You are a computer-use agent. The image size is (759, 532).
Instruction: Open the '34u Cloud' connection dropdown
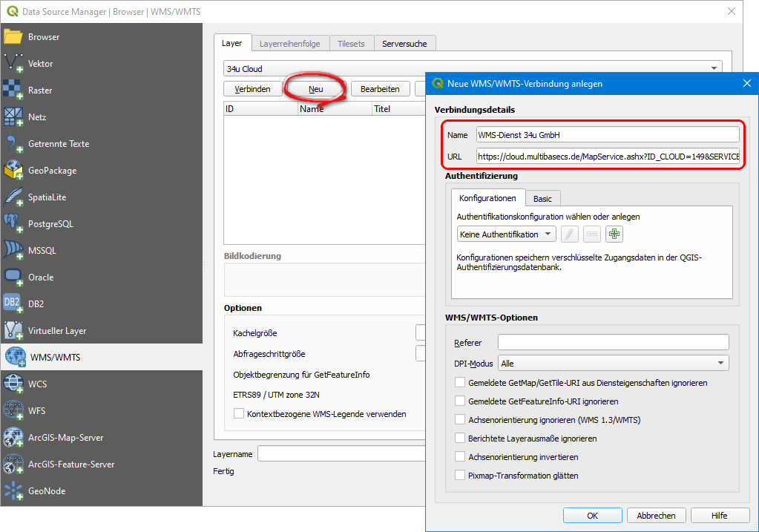click(x=473, y=69)
